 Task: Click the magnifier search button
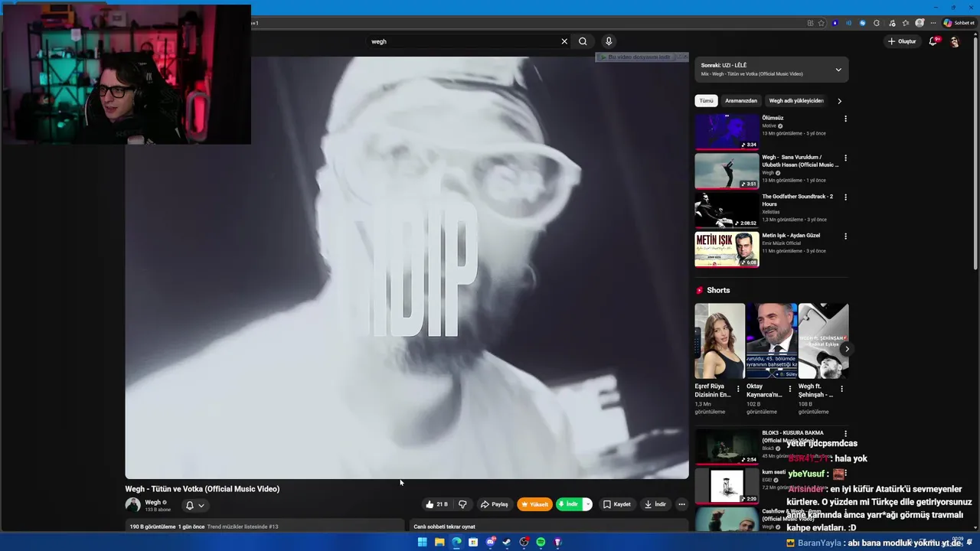coord(583,41)
